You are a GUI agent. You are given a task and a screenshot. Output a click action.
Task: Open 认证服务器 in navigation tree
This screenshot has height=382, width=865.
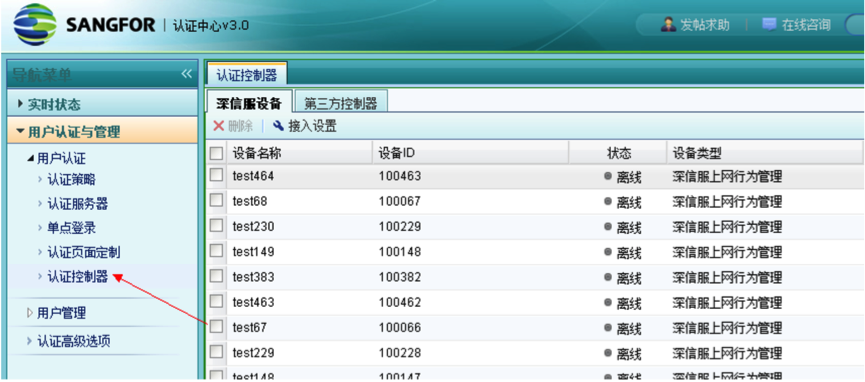78,204
